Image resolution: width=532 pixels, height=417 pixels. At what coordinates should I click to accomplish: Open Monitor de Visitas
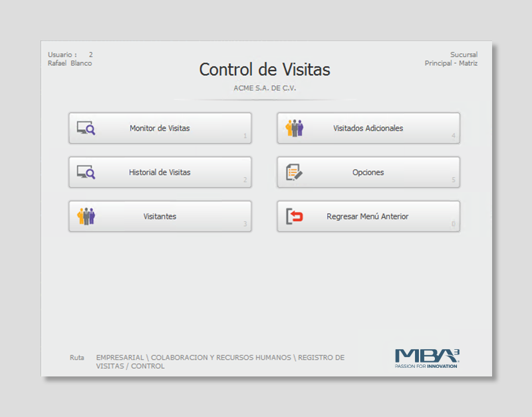pos(160,128)
